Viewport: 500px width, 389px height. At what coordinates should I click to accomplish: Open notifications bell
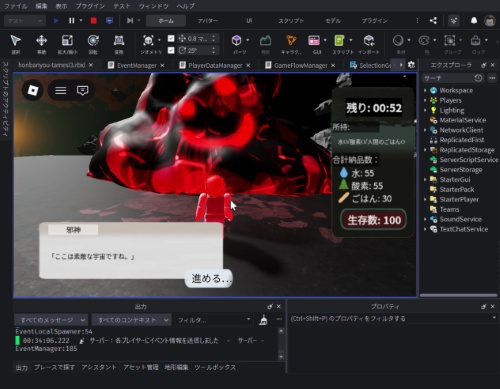tap(474, 21)
